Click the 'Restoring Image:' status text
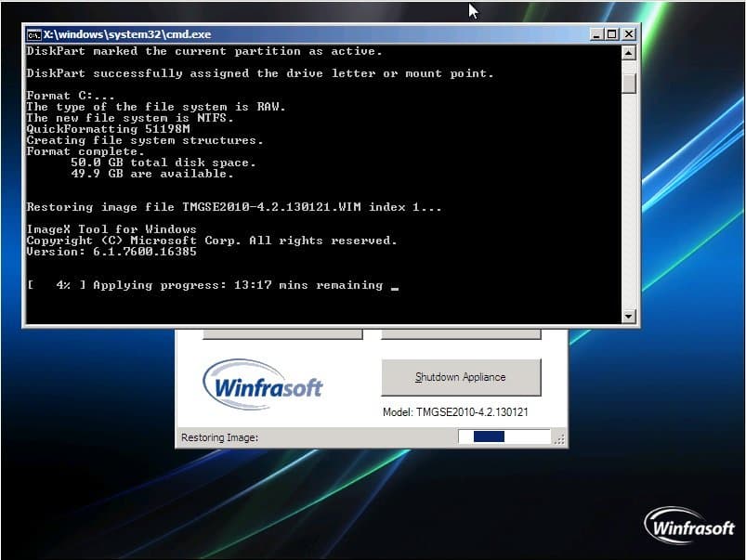This screenshot has width=746, height=560. [220, 437]
